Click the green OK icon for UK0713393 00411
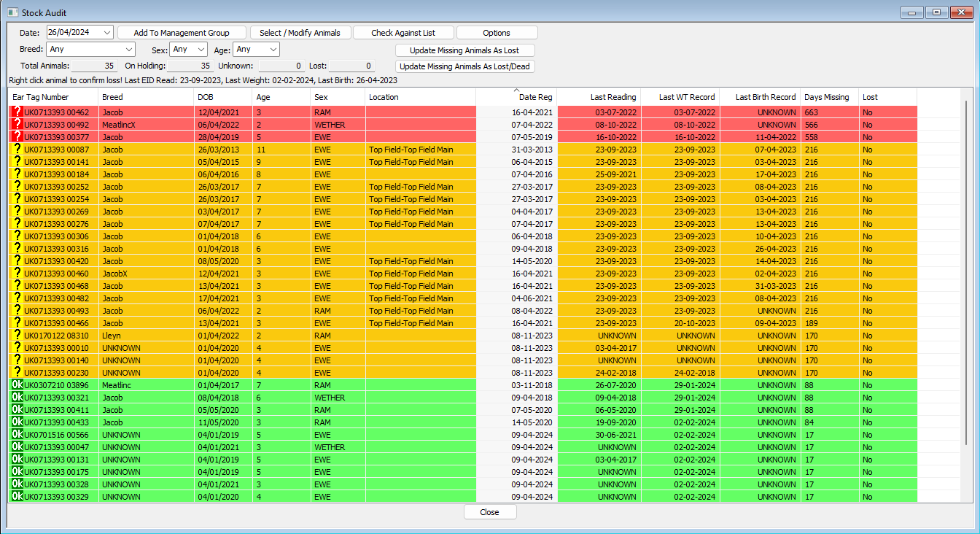 tap(17, 410)
